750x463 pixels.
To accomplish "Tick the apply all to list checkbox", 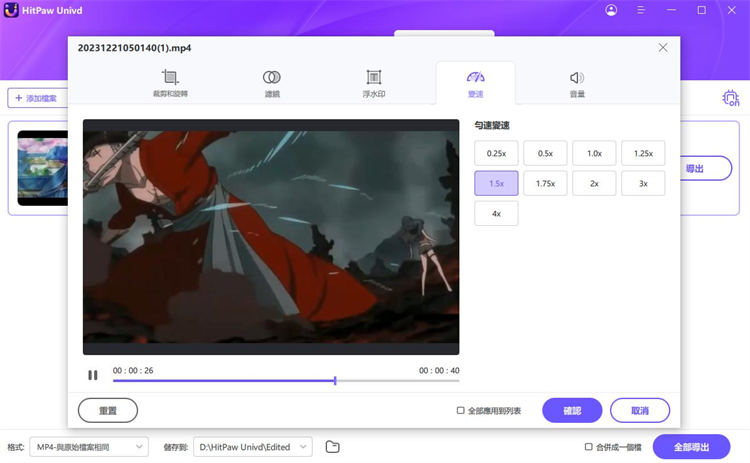I will tap(460, 410).
